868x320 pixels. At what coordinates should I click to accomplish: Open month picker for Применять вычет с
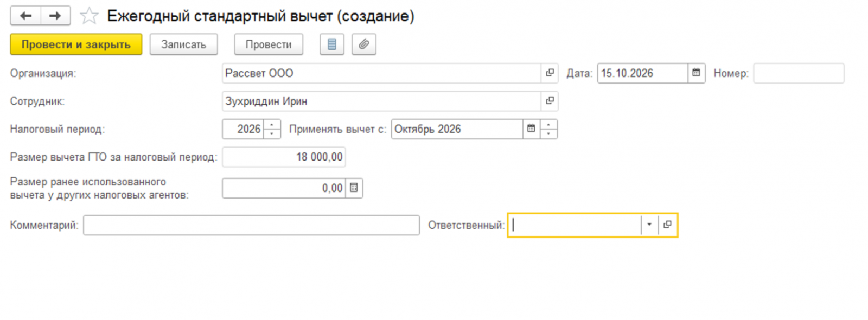[x=531, y=129]
